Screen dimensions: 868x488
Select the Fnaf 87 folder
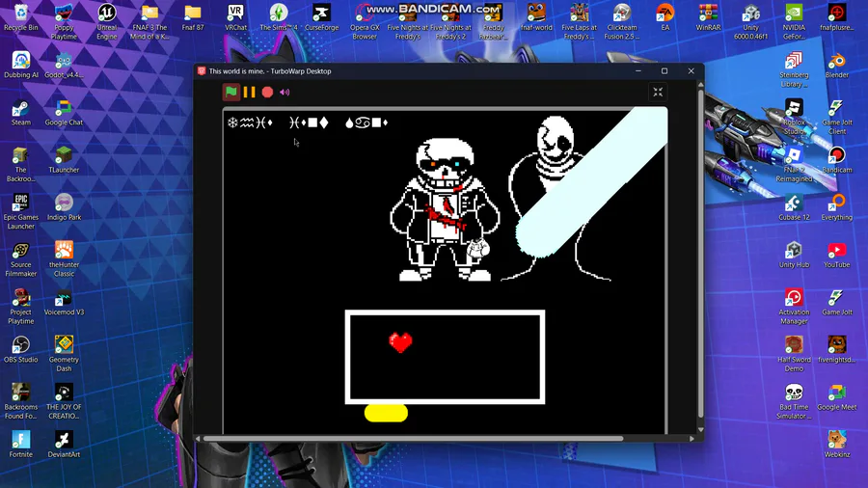193,17
